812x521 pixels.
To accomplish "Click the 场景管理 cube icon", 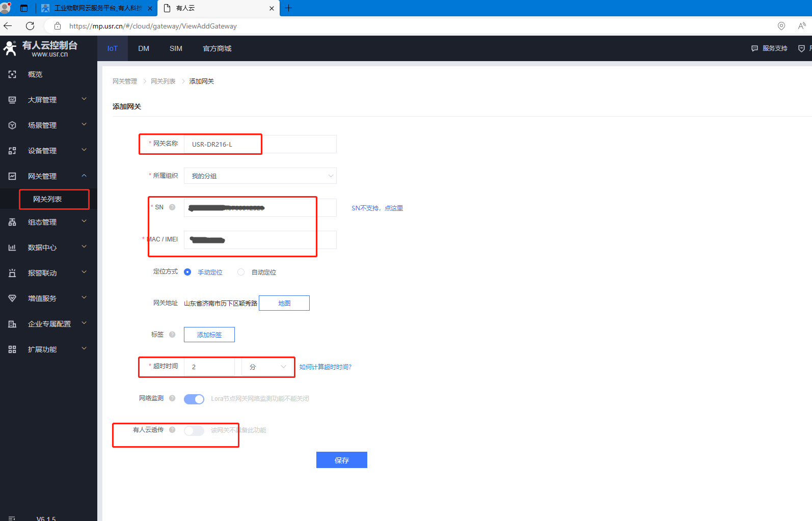I will tap(12, 125).
